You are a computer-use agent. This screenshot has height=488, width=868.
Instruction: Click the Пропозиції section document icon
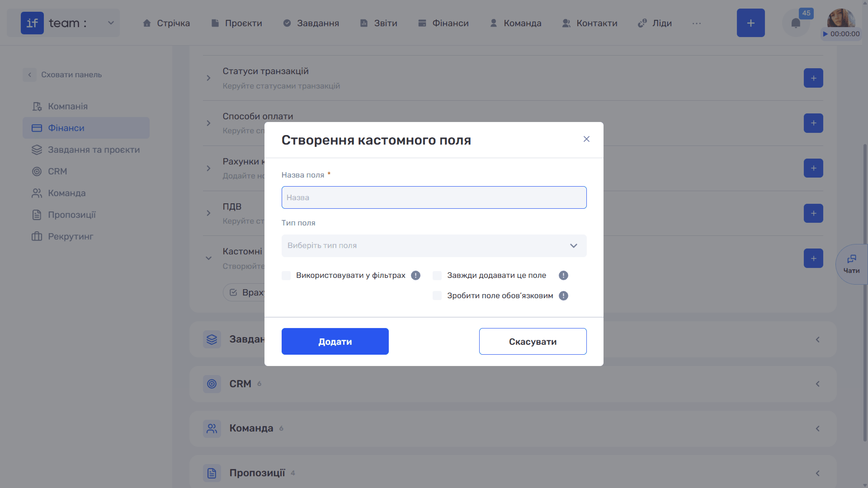coord(212,473)
